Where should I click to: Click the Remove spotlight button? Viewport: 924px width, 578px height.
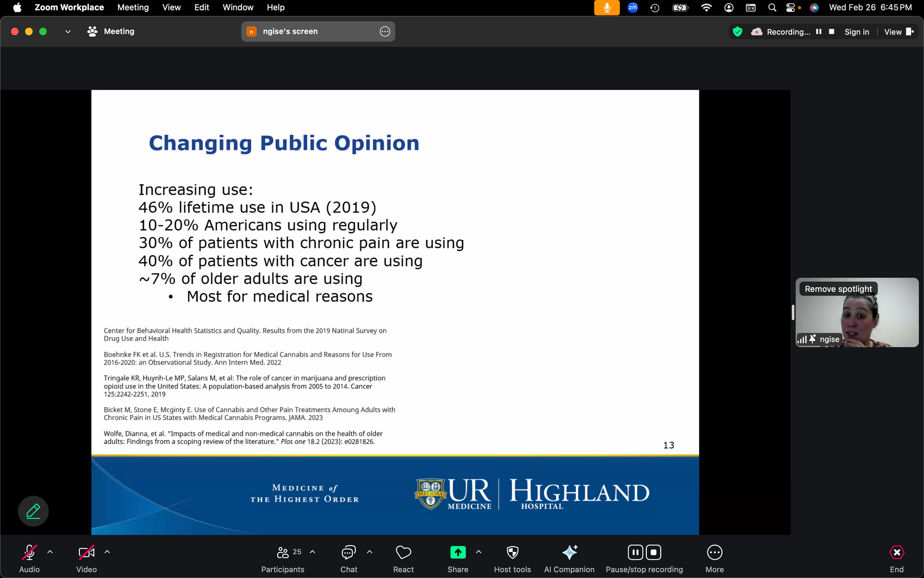pos(838,289)
